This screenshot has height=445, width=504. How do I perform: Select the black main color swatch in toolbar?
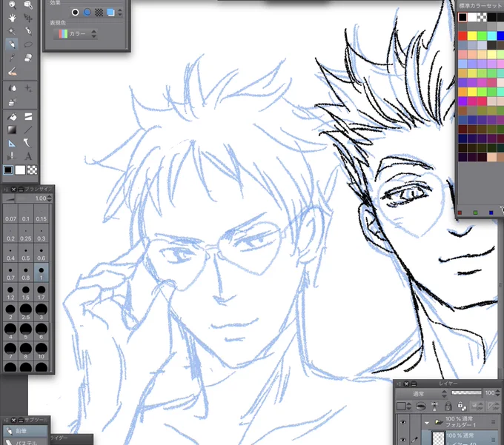pyautogui.click(x=8, y=170)
